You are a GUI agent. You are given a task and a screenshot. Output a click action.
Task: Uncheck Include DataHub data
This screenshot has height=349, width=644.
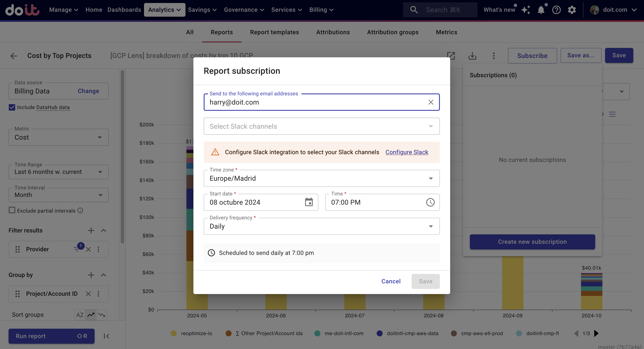[12, 107]
